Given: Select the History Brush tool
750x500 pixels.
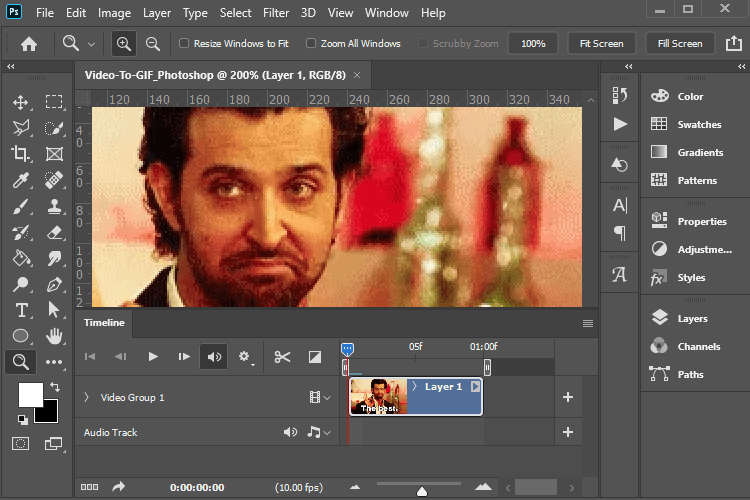Looking at the screenshot, I should click(21, 233).
